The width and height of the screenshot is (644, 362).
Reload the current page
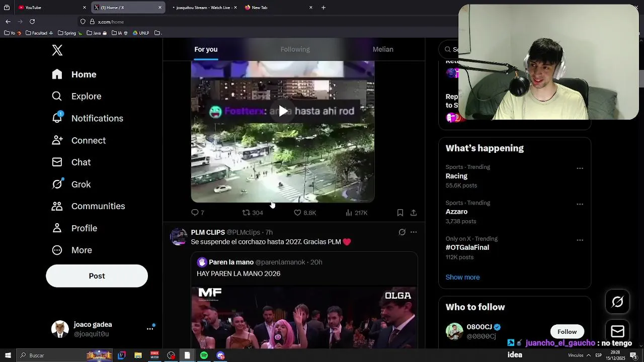[x=32, y=22]
